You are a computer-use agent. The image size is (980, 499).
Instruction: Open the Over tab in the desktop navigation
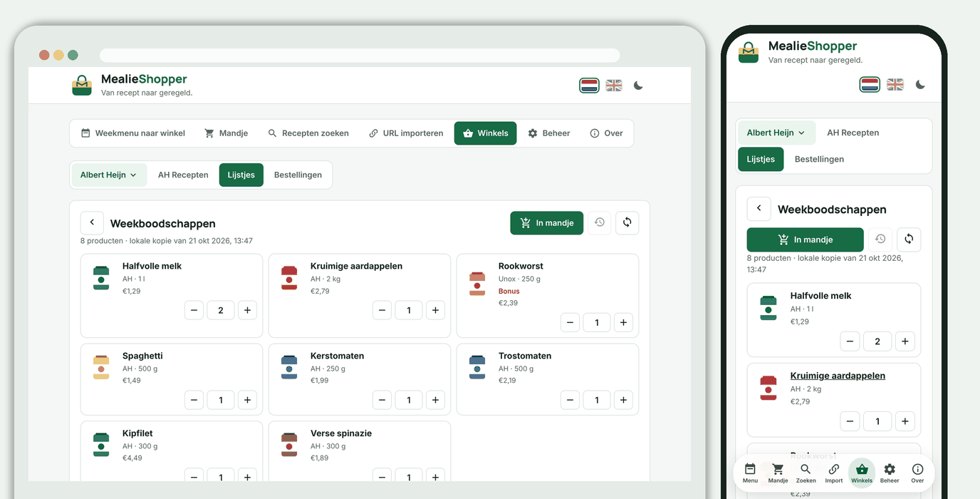click(x=607, y=133)
